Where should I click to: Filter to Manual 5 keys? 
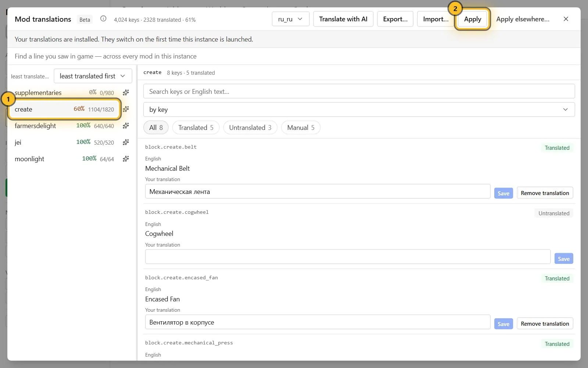pyautogui.click(x=301, y=128)
